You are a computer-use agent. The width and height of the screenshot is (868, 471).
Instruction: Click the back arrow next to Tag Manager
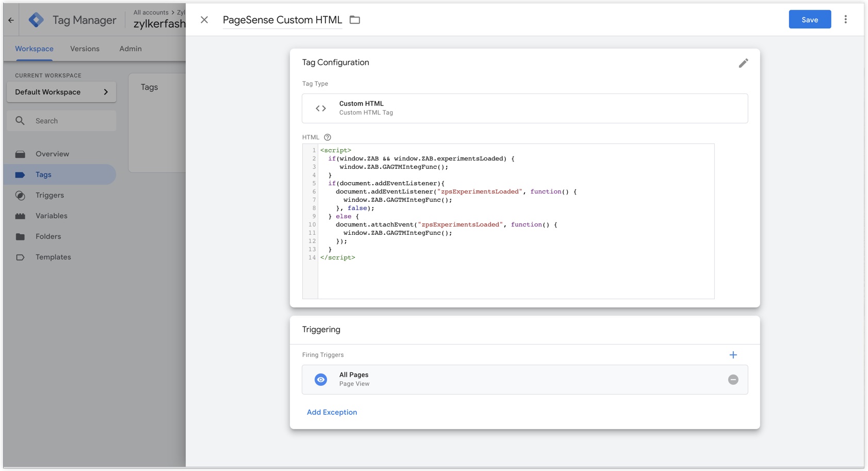click(11, 20)
